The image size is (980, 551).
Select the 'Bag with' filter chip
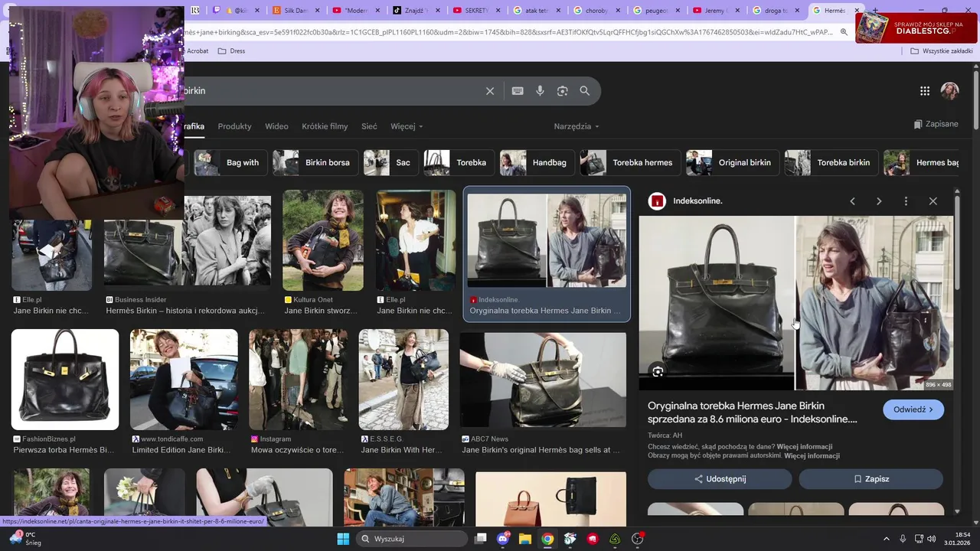click(x=230, y=162)
